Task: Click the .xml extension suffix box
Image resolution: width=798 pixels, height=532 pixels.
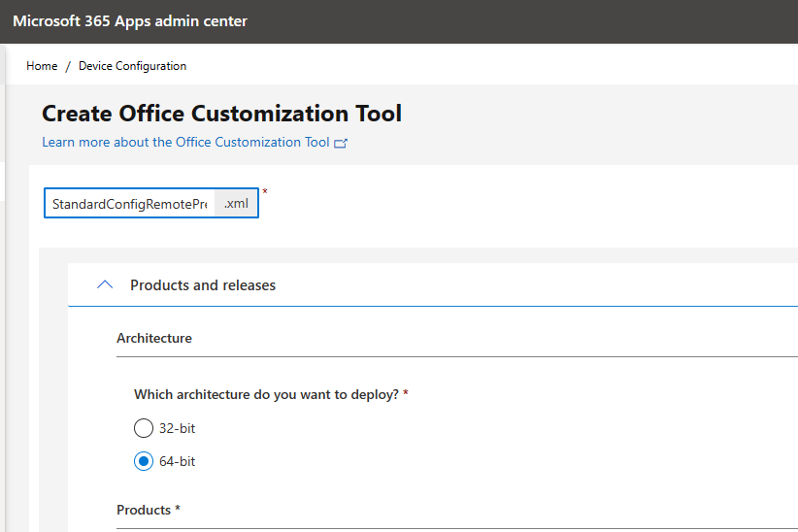Action: [x=236, y=204]
